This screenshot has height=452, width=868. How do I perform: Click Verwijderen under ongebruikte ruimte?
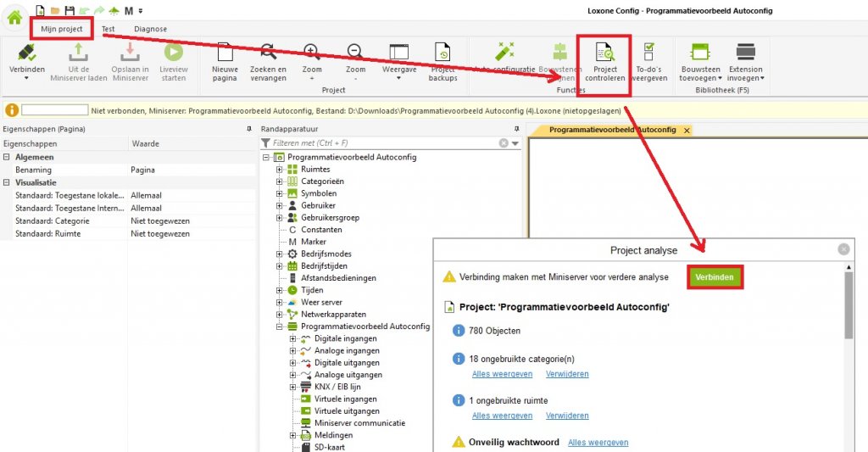point(567,416)
